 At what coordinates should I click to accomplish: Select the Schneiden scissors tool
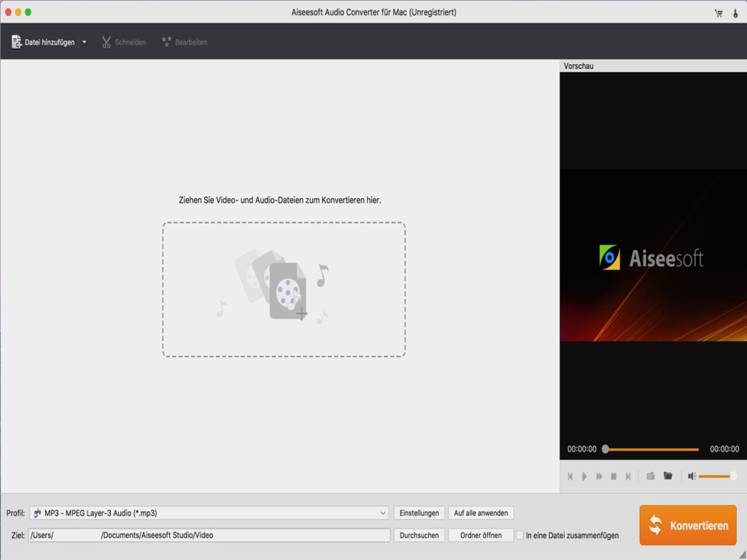click(x=123, y=42)
